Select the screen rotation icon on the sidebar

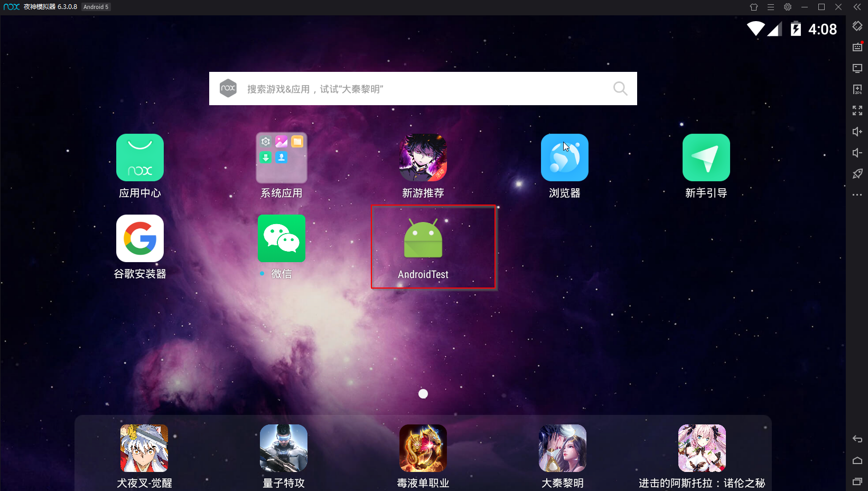(x=857, y=25)
